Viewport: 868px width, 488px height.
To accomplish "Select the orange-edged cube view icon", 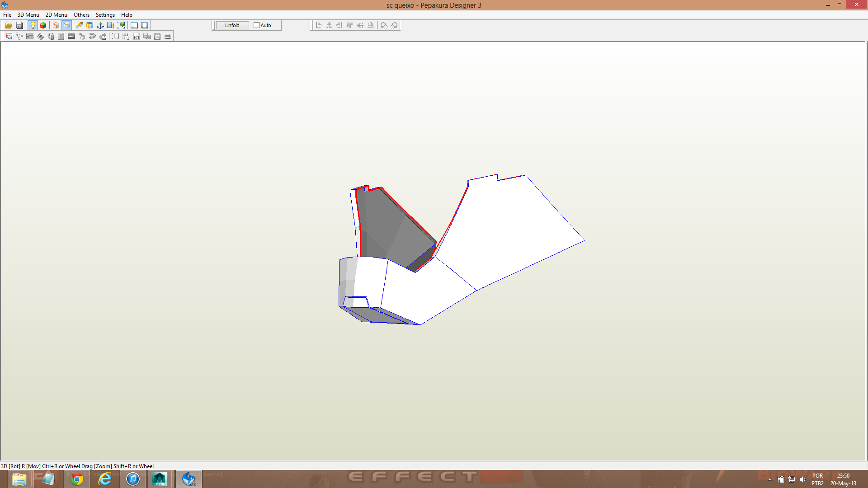I will coord(56,25).
